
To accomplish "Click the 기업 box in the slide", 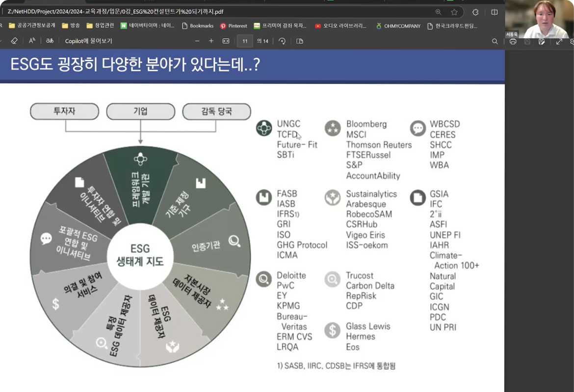I will [x=141, y=111].
